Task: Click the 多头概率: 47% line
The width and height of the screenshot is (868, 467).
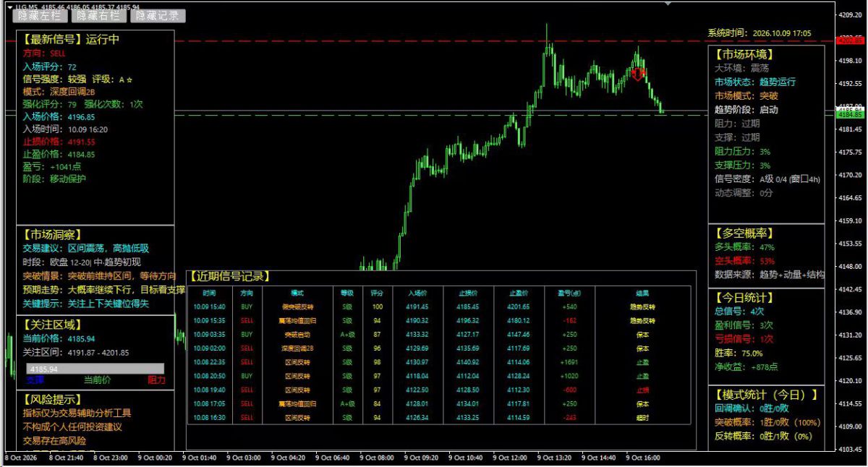Action: (x=744, y=247)
